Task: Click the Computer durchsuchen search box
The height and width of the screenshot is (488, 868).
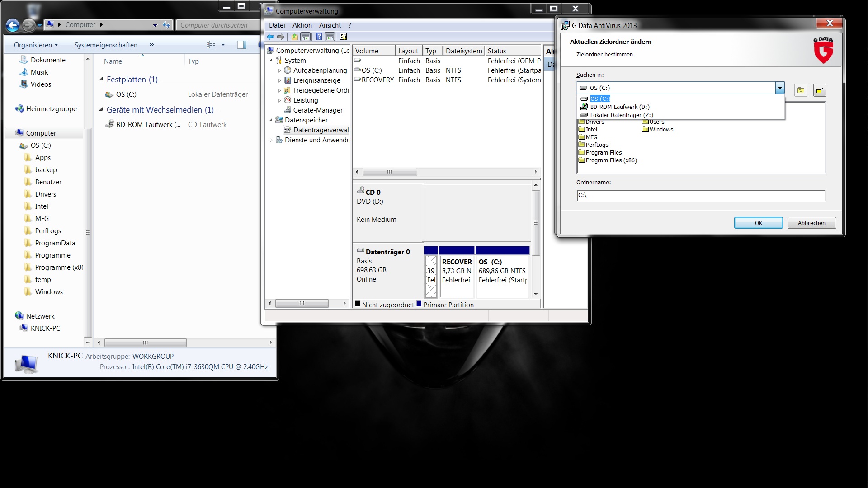Action: click(218, 25)
